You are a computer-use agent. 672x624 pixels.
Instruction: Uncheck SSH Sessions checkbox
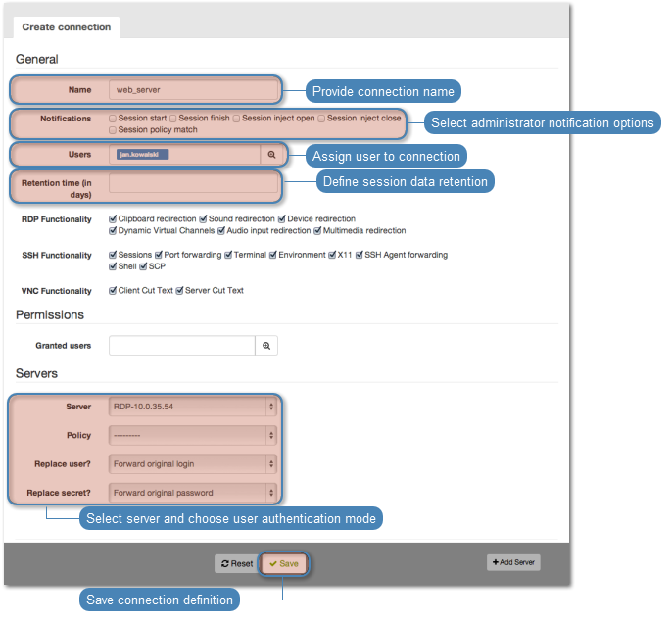[113, 255]
